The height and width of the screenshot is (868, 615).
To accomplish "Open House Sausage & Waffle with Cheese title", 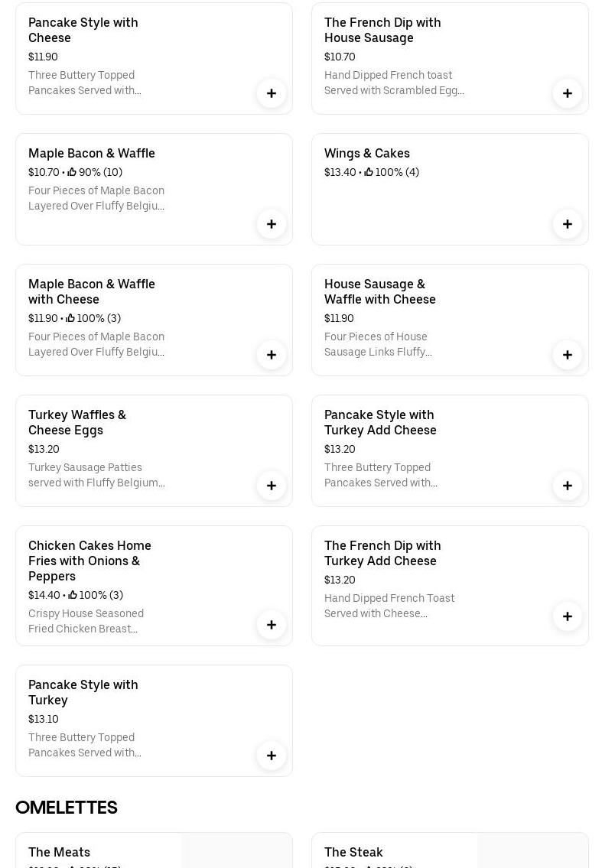I will pos(380,291).
